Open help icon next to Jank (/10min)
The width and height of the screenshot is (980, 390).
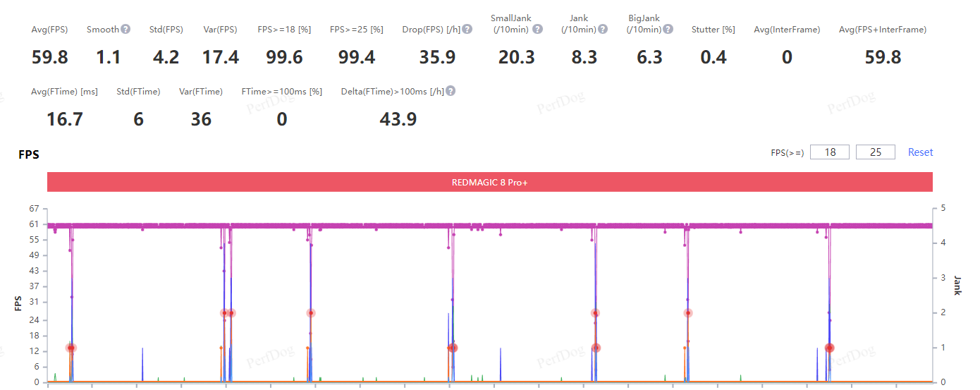[604, 29]
